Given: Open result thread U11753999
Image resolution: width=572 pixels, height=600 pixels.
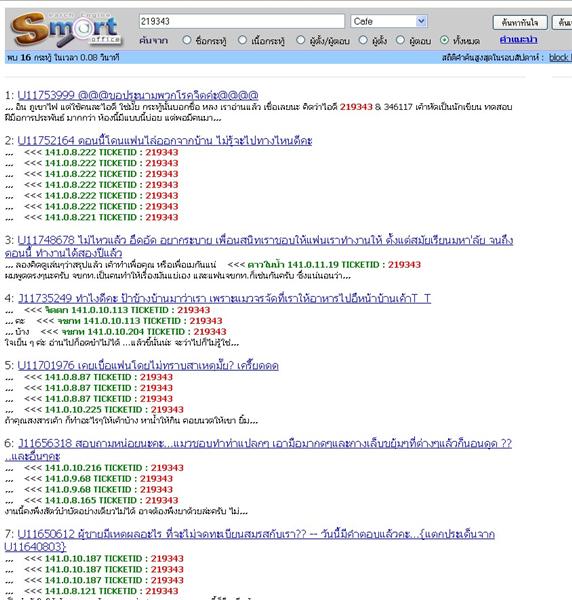Looking at the screenshot, I should pos(138,95).
